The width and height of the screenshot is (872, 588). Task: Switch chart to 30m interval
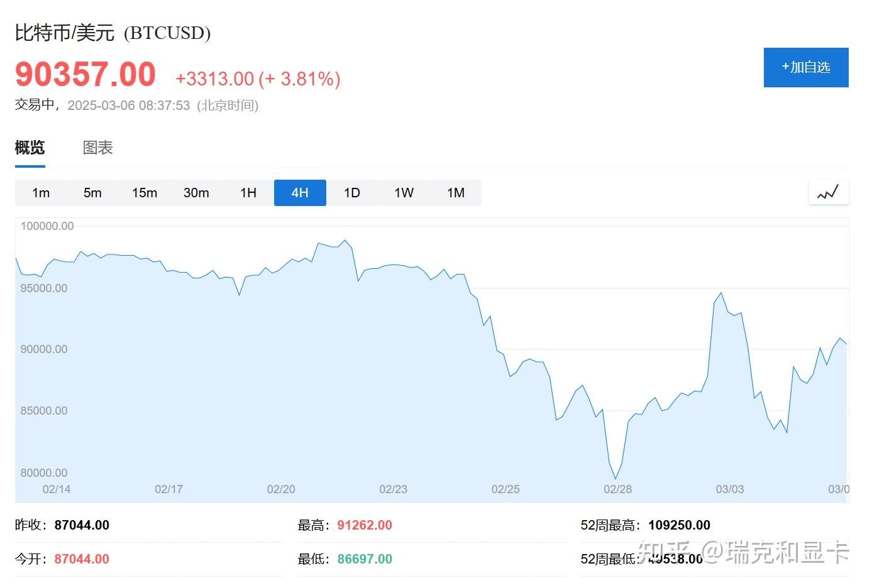196,193
